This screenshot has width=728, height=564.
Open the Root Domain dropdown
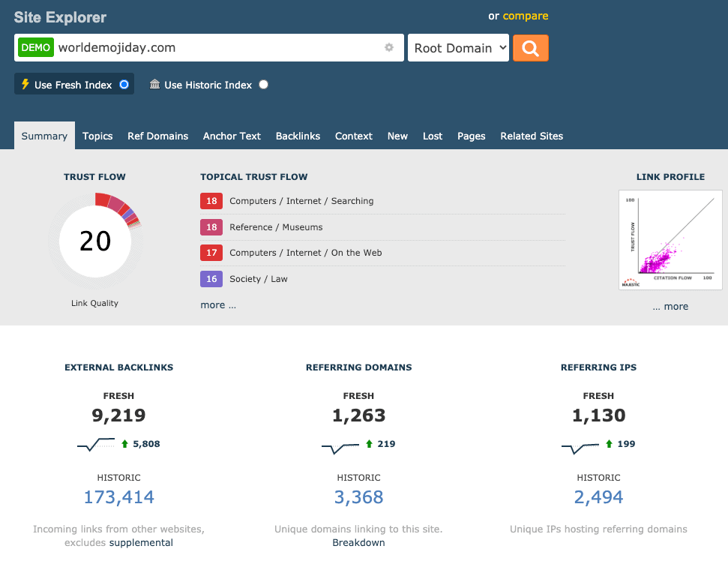pyautogui.click(x=458, y=48)
